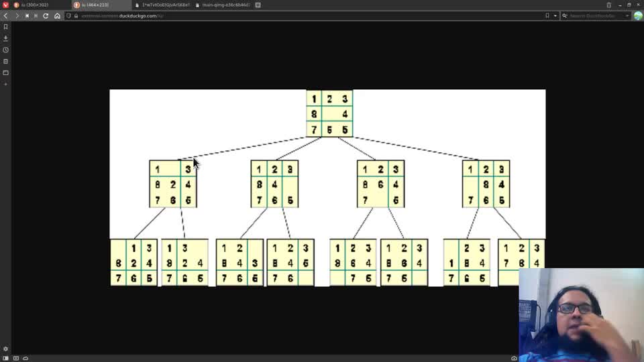Click the image toggle icon in status bar
Viewport: 644px width, 362px height.
(514, 358)
